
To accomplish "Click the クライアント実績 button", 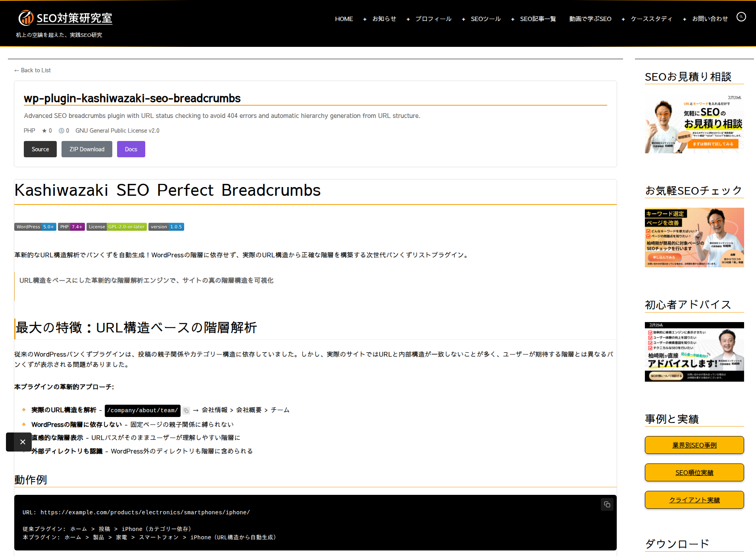I will (694, 500).
